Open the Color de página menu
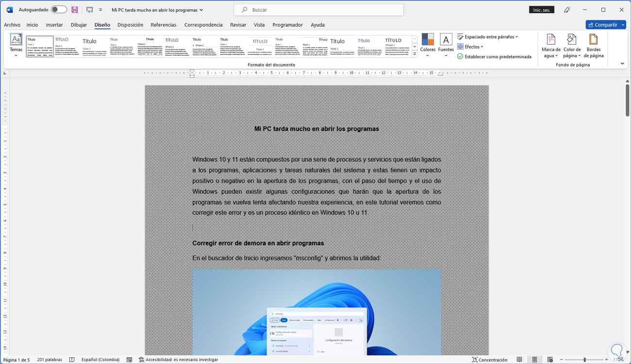Image resolution: width=631 pixels, height=364 pixels. tap(572, 46)
